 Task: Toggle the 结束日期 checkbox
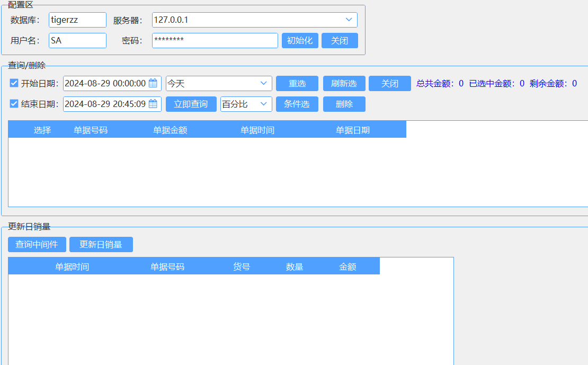pos(14,104)
